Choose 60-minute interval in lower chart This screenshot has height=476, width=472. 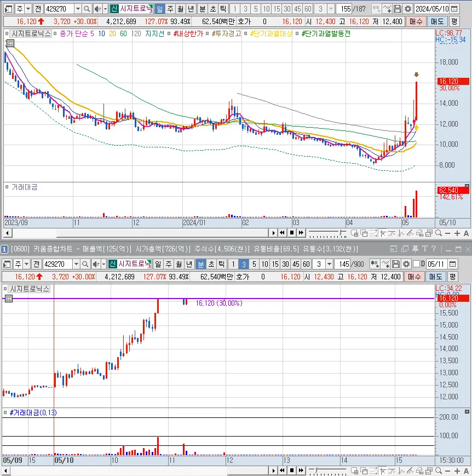(306, 264)
